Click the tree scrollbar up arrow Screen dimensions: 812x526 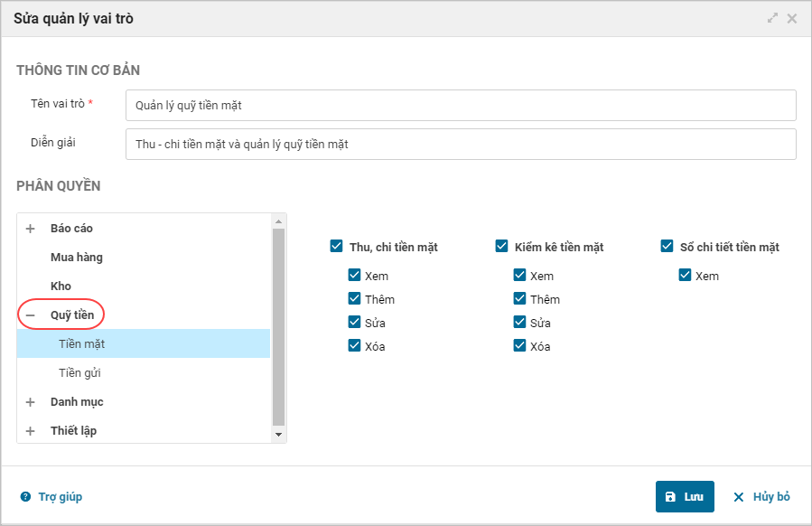(279, 221)
